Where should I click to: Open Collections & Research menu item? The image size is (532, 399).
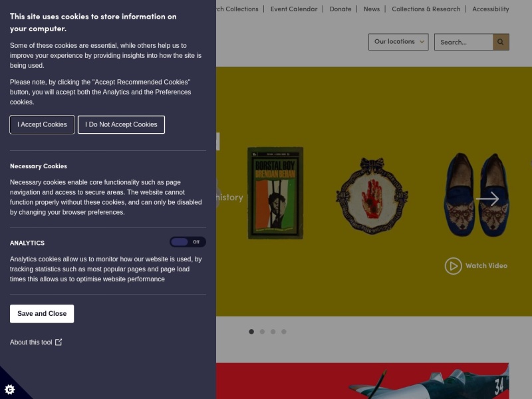[x=426, y=9]
